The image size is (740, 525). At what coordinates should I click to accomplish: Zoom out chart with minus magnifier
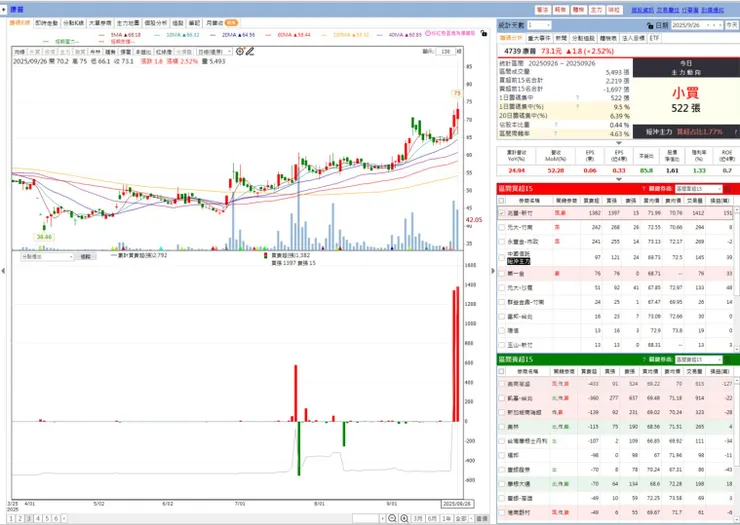pyautogui.click(x=392, y=518)
